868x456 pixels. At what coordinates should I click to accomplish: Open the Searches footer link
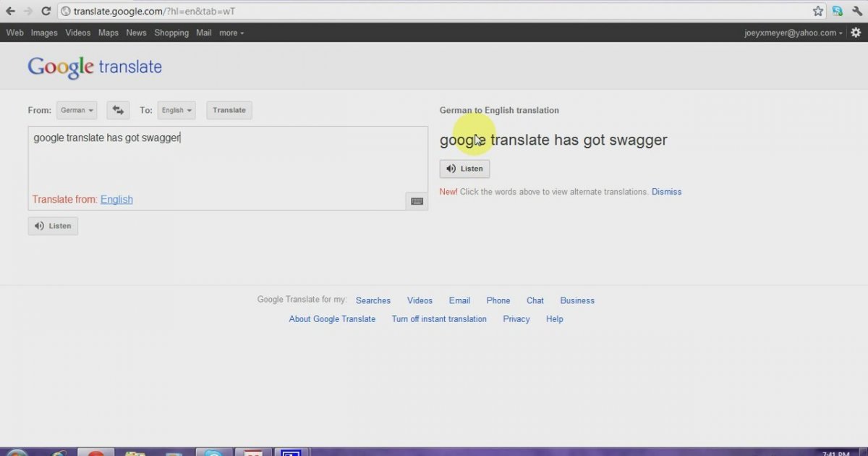click(x=373, y=300)
